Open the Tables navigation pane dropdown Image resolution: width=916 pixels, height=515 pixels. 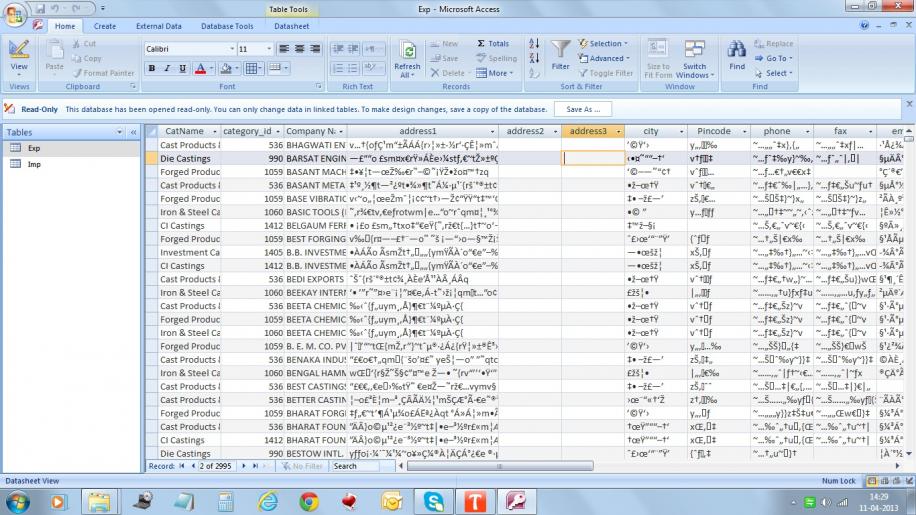119,133
